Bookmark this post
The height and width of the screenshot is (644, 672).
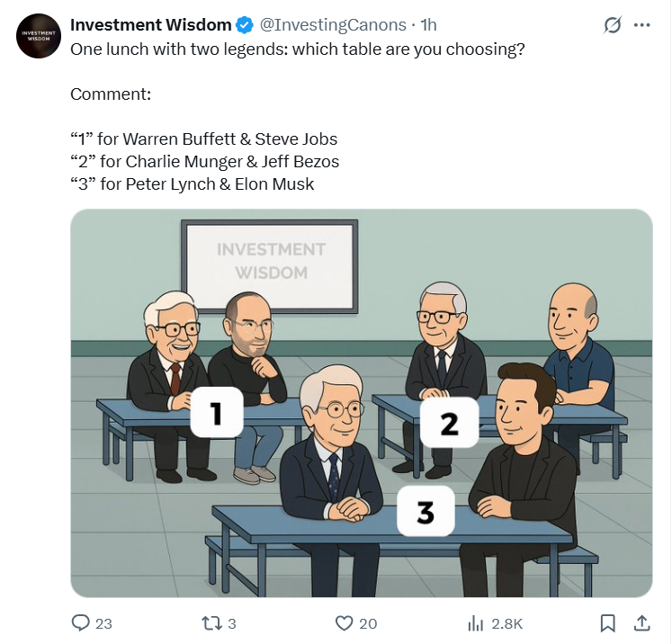(608, 623)
